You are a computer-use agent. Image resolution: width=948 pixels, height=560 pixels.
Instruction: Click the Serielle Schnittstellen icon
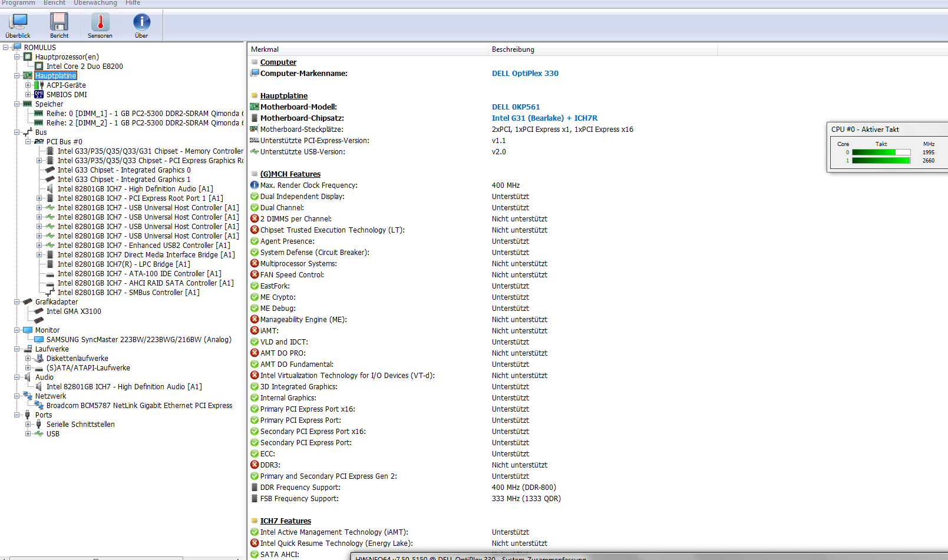[x=39, y=424]
